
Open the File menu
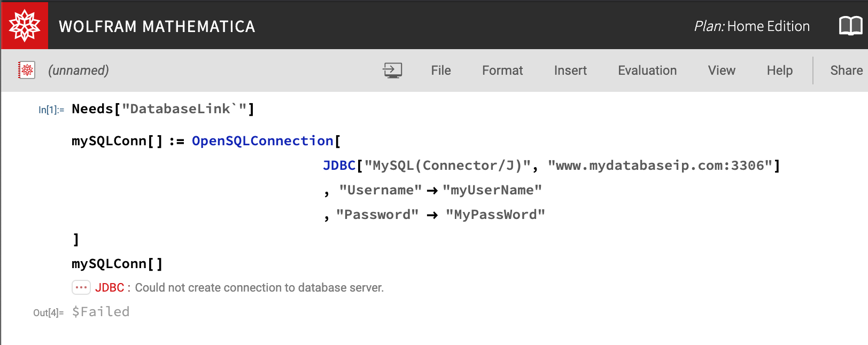click(x=441, y=70)
